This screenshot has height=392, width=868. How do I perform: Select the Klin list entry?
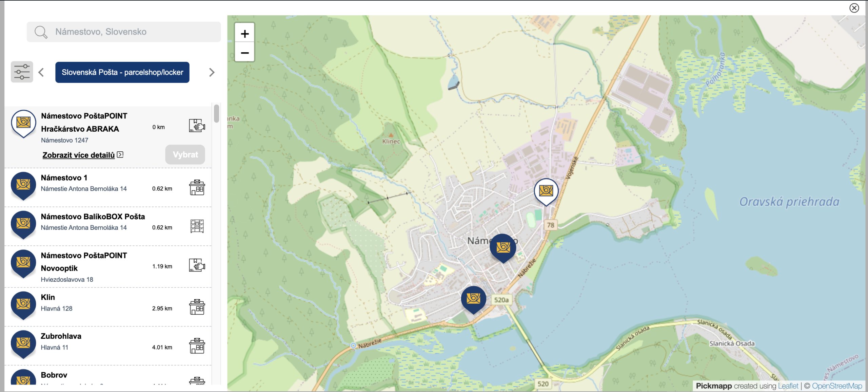coord(108,307)
